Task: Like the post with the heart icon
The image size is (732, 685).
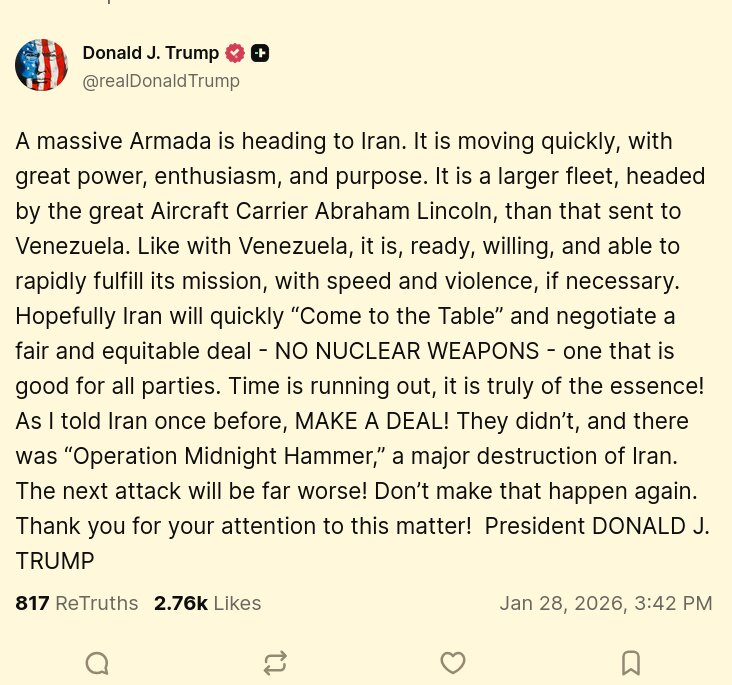Action: tap(453, 662)
